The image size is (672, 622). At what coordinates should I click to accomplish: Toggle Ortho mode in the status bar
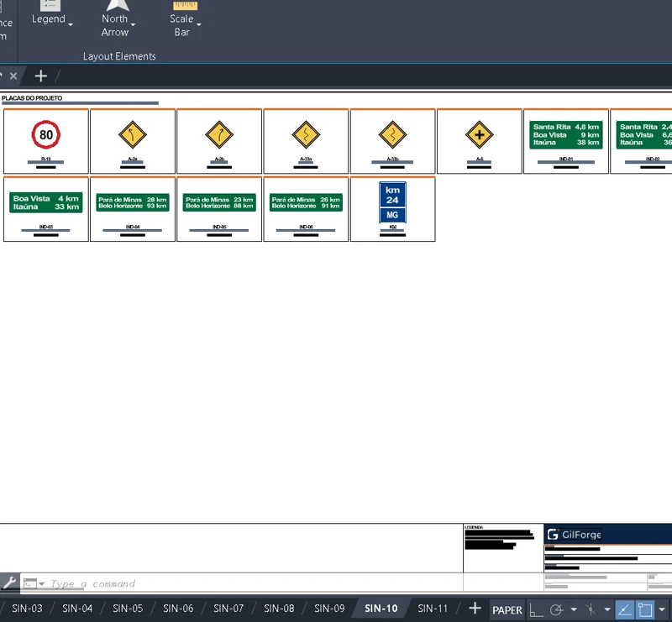pyautogui.click(x=536, y=609)
